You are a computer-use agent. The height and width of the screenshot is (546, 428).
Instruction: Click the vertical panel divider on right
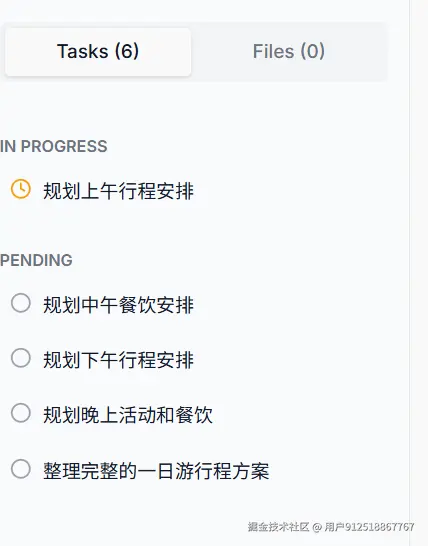[x=410, y=273]
